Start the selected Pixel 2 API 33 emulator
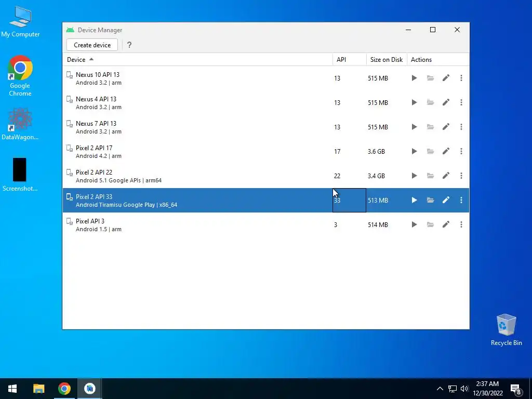Viewport: 532px width, 399px height. tap(414, 200)
